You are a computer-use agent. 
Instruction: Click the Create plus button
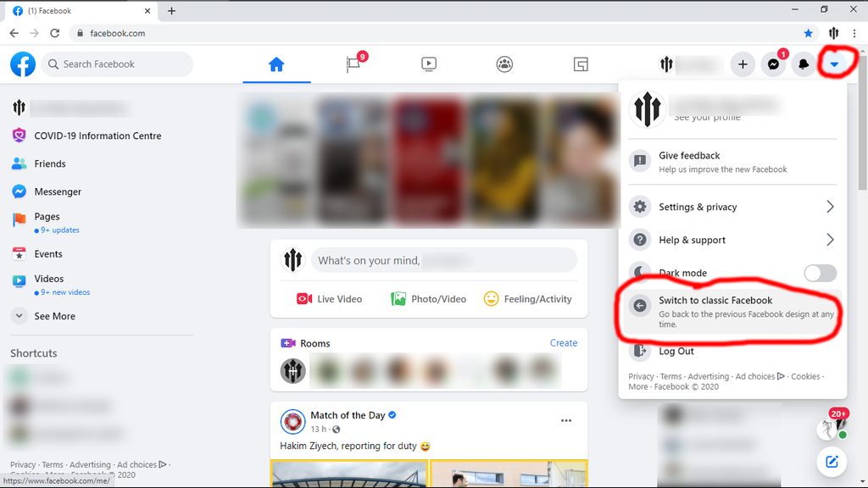pos(743,64)
